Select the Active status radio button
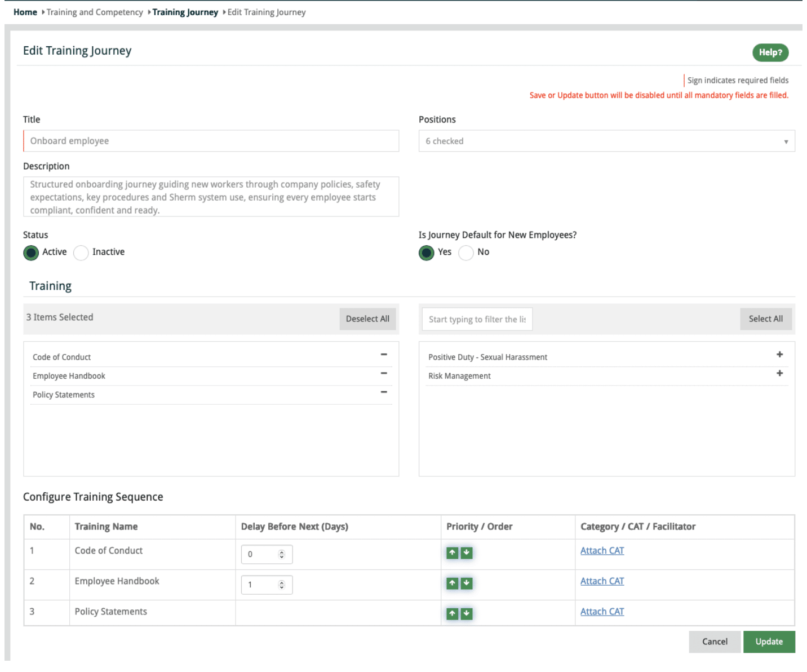The image size is (807, 672). tap(31, 253)
